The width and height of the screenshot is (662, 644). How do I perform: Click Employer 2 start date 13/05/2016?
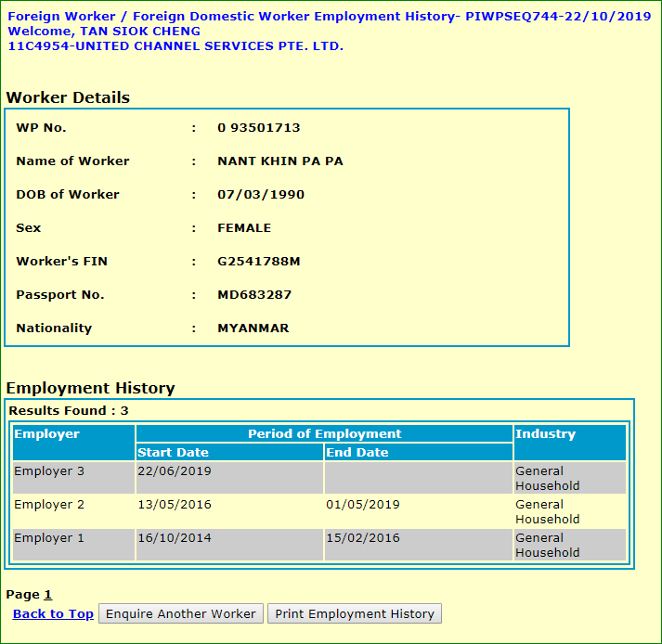coord(174,505)
